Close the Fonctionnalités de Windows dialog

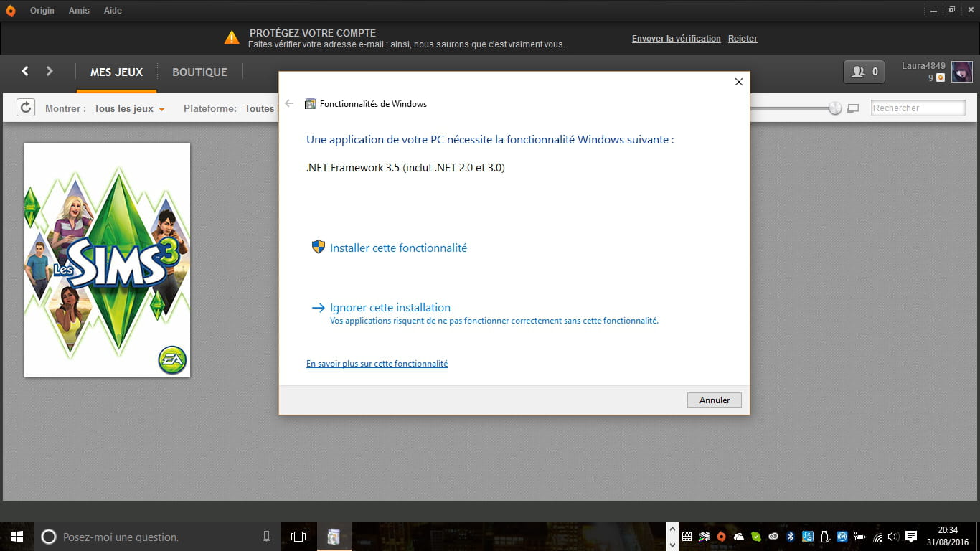click(x=738, y=82)
